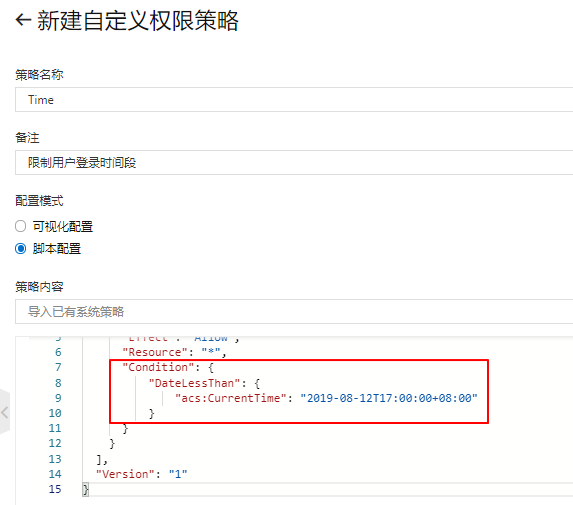Click the 策略名称 field containing Time
Image resolution: width=573 pixels, height=505 pixels.
[x=294, y=99]
